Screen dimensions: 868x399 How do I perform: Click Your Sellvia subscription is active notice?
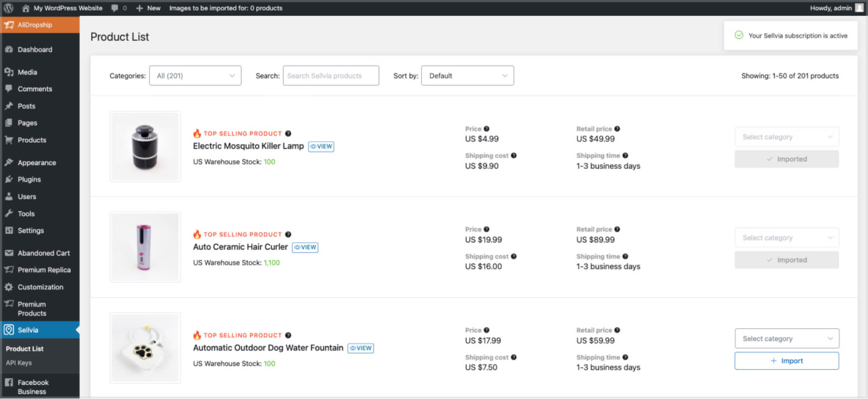point(791,35)
